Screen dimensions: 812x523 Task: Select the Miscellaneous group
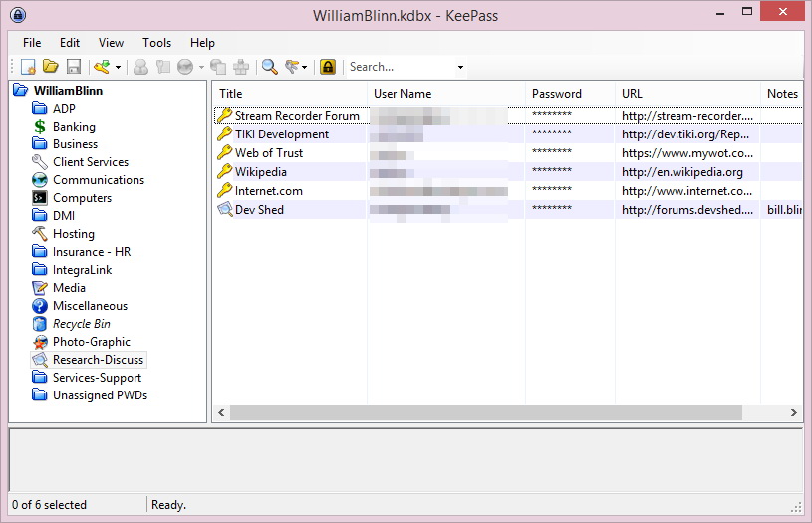pos(90,306)
